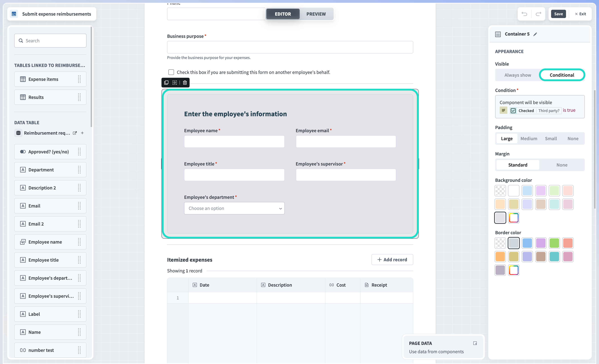599x364 pixels.
Task: Click drag handle on number test field
Action: point(79,350)
